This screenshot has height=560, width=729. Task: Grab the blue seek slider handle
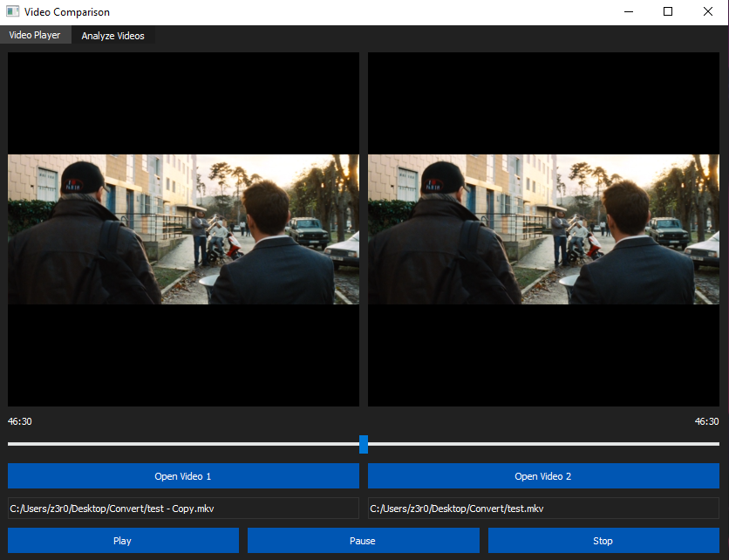364,444
